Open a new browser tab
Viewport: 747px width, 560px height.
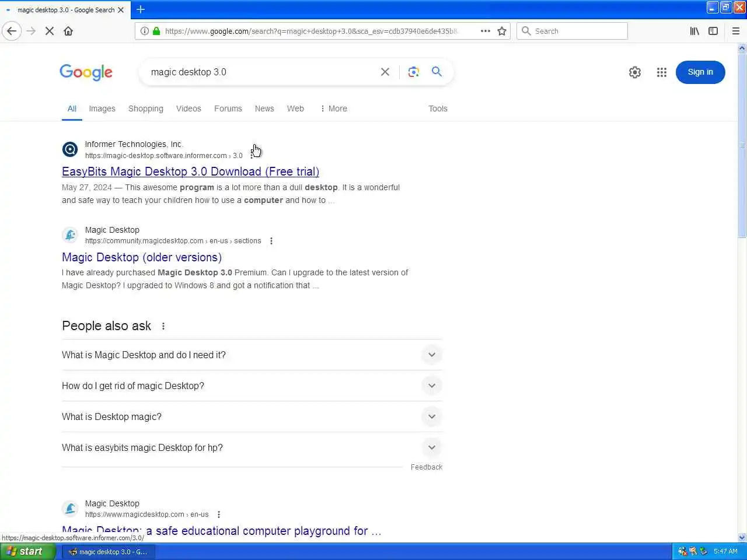(141, 9)
